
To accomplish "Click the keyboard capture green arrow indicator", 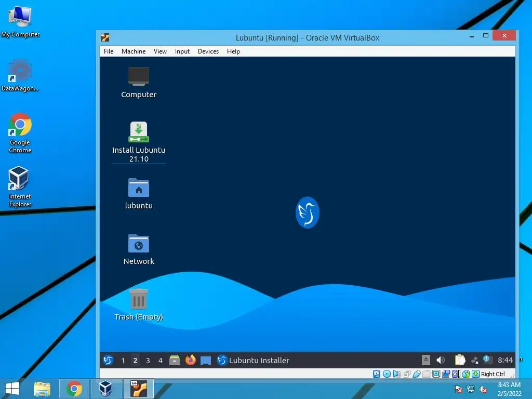I will click(x=476, y=374).
